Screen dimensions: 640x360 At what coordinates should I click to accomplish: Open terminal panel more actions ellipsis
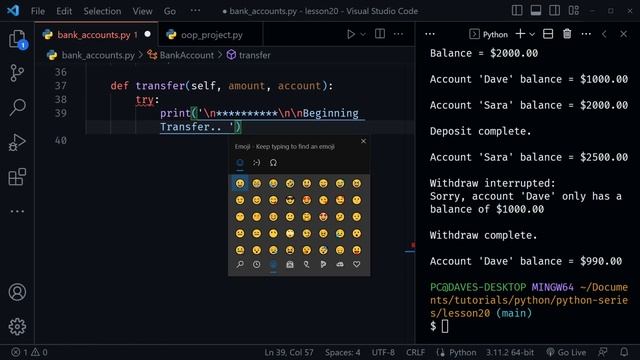click(586, 34)
